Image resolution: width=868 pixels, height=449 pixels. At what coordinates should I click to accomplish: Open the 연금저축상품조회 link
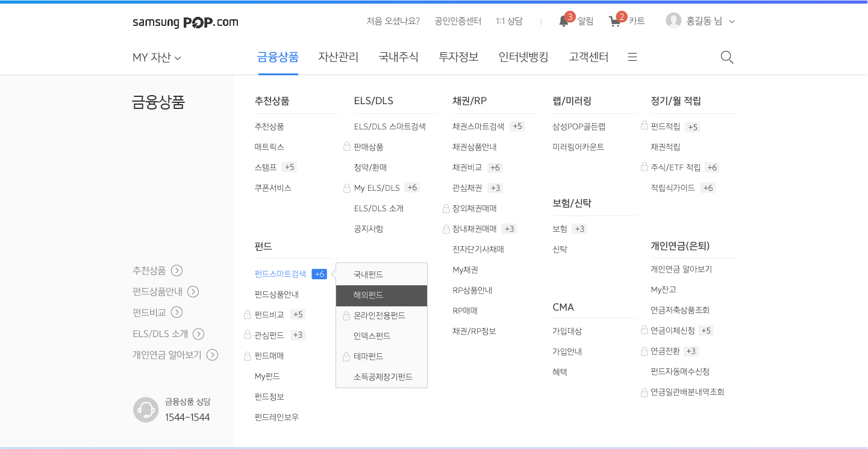[680, 310]
